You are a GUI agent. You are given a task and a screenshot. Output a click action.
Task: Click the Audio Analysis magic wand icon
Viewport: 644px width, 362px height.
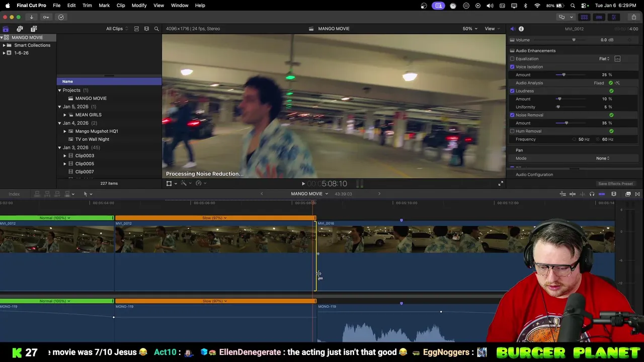(x=617, y=83)
